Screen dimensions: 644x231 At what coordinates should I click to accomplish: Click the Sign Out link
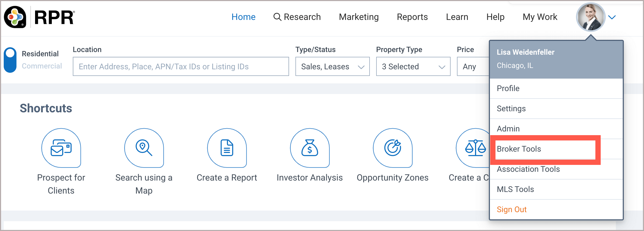pyautogui.click(x=511, y=209)
